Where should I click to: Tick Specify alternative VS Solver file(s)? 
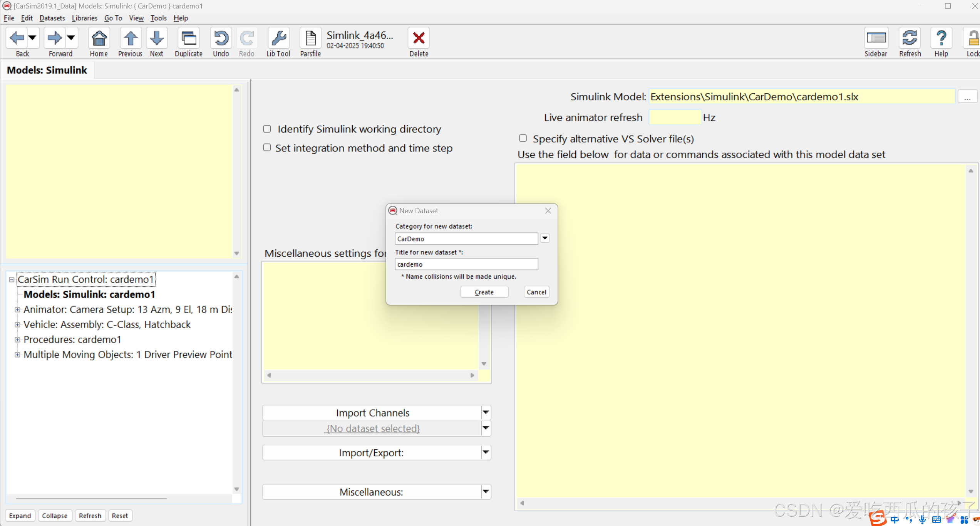pos(523,138)
